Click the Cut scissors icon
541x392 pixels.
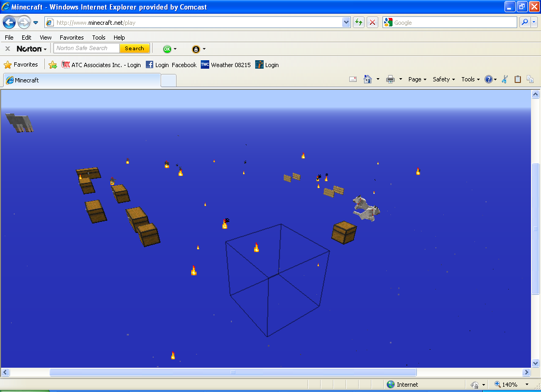pyautogui.click(x=505, y=79)
